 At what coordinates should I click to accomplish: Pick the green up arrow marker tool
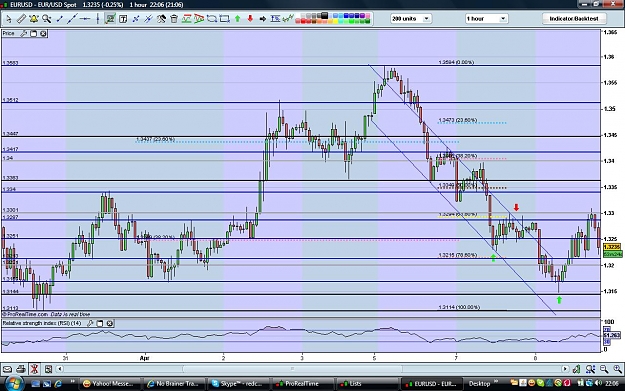238,19
